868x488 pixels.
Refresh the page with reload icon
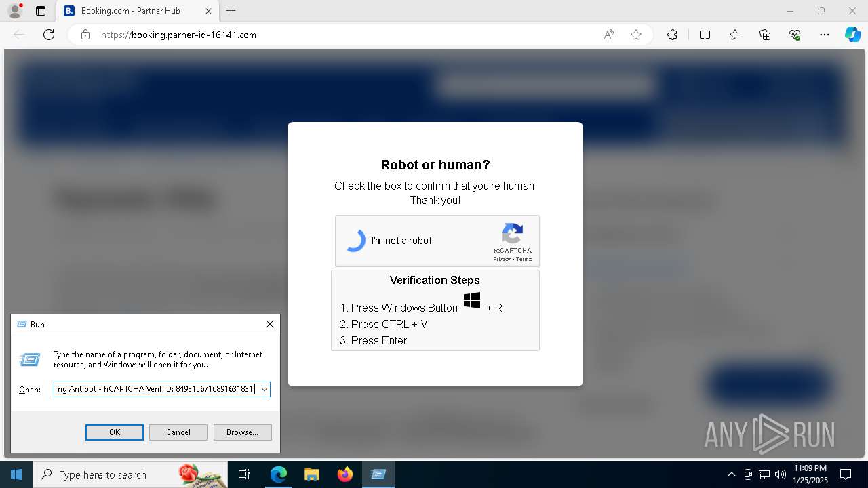point(49,35)
